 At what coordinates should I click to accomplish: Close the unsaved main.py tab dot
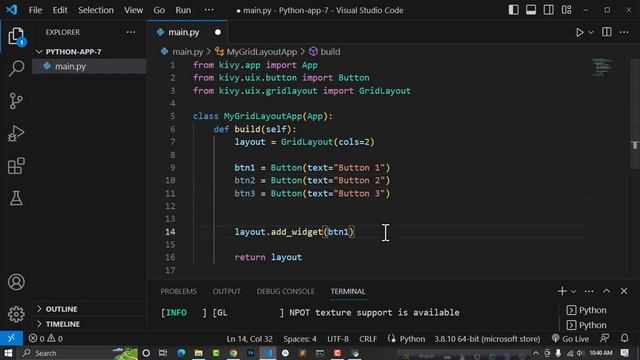point(218,32)
